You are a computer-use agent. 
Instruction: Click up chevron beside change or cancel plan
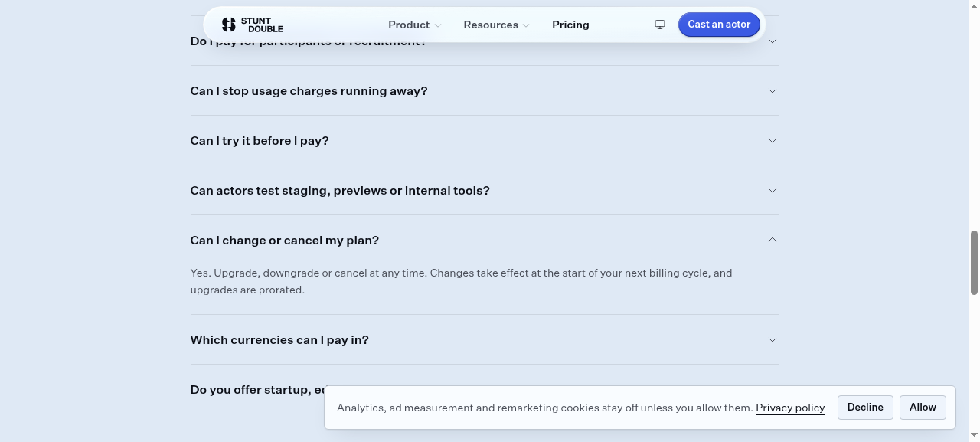(x=772, y=240)
